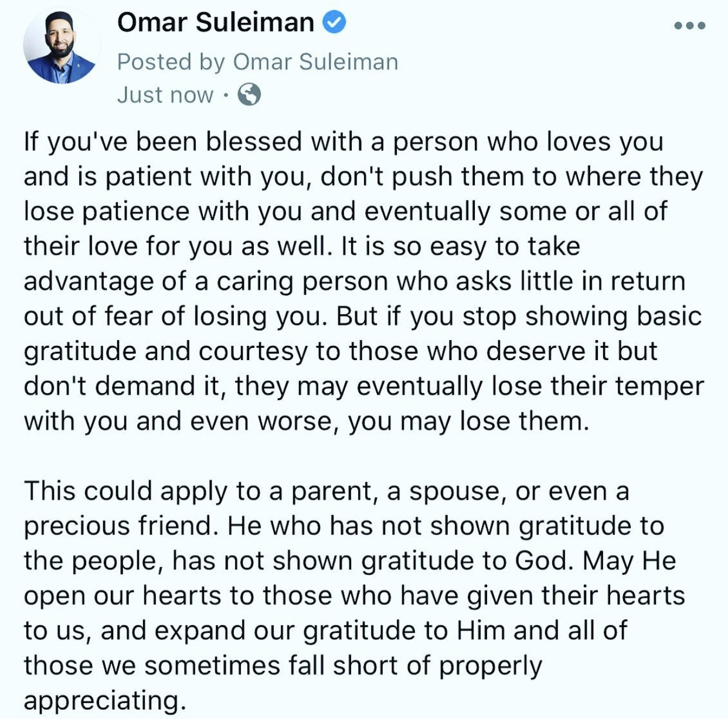Click the line starting 'precious friend'
728x719 pixels.
click(x=344, y=526)
